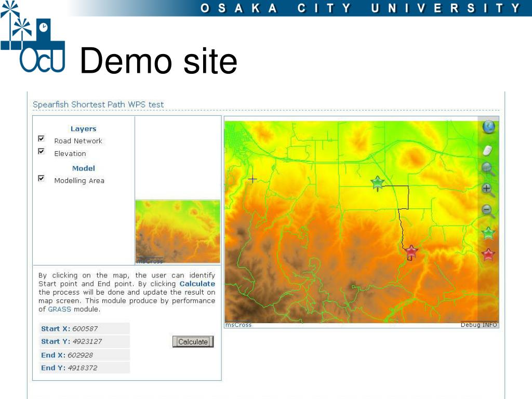The height and width of the screenshot is (399, 532).
Task: Click the Spearfish Shortest Path WPS test title
Action: [98, 104]
